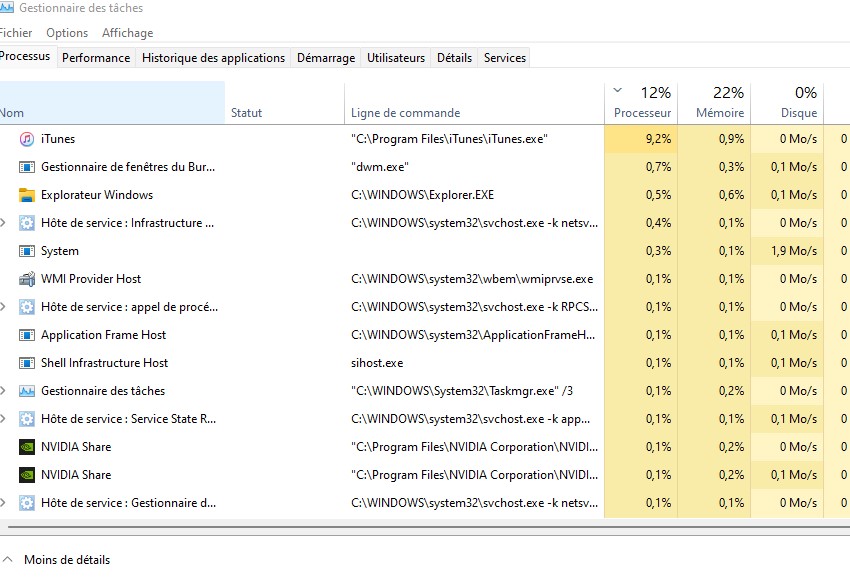850x580 pixels.
Task: Click the NVIDIA Share icon with 0,1 Mo/s disk
Action: (x=27, y=475)
